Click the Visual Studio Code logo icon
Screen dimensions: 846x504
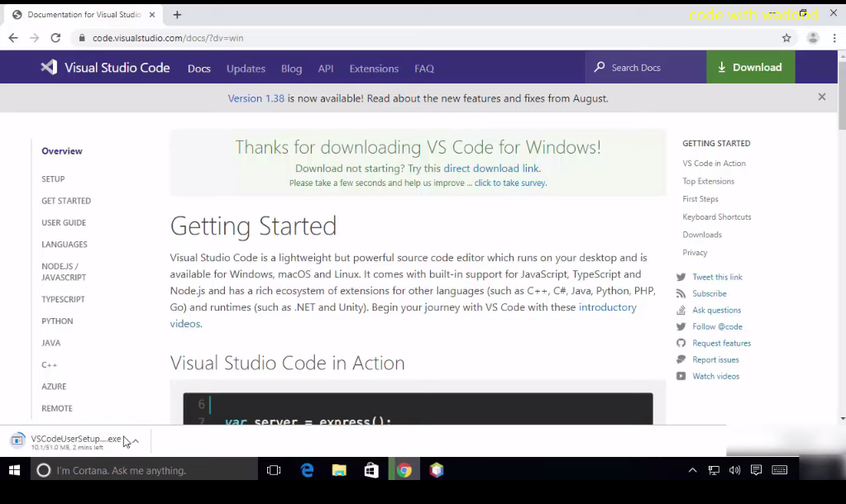coord(49,68)
